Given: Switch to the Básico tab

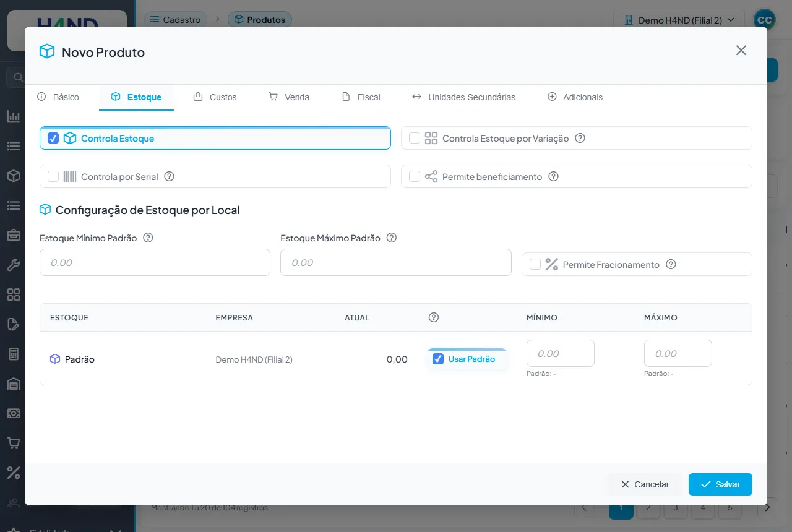Looking at the screenshot, I should (x=59, y=97).
